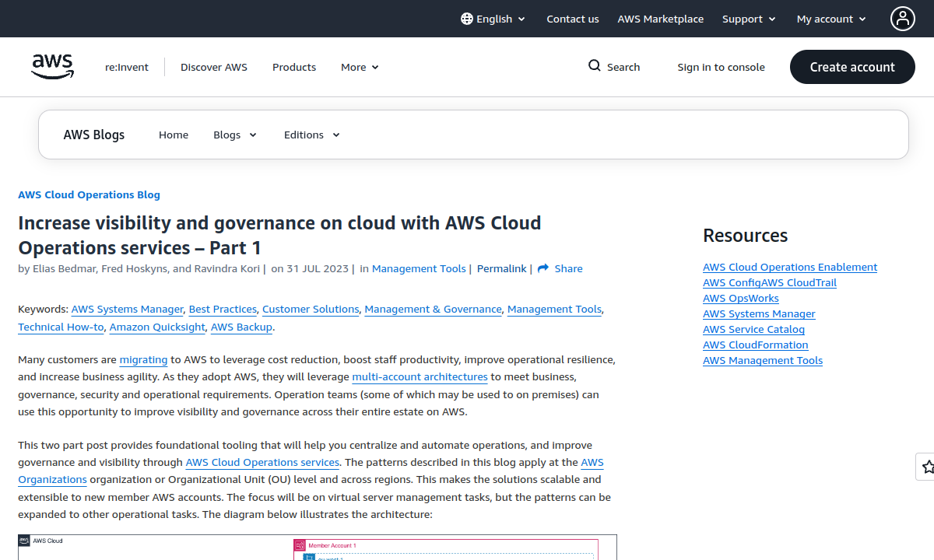Open AWS Management Tools resource link
934x560 pixels.
763,360
